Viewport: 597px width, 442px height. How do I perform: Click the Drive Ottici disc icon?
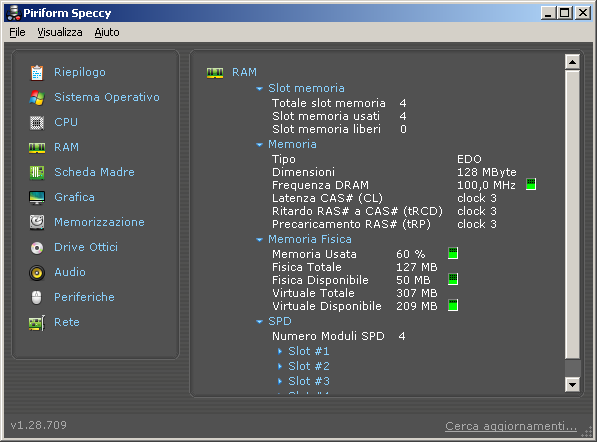[37, 248]
